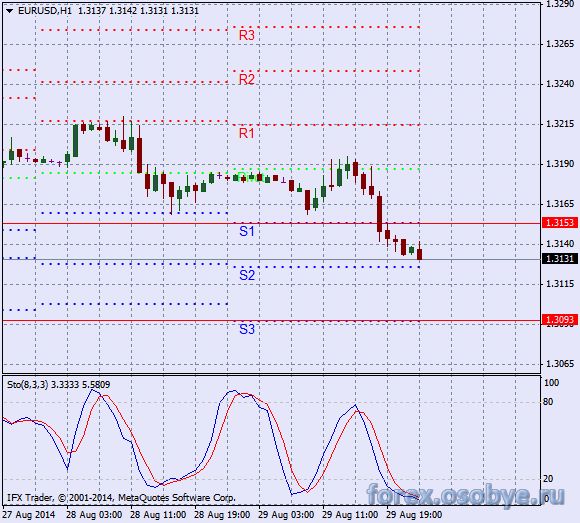Click the Sto(8,3,3) indicator label

28,385
